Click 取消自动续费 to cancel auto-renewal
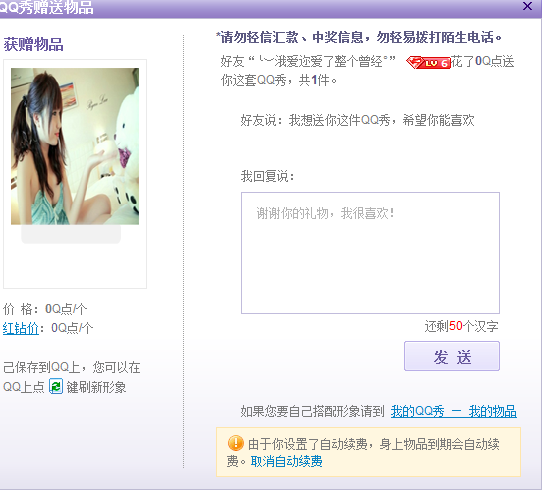 pos(287,461)
